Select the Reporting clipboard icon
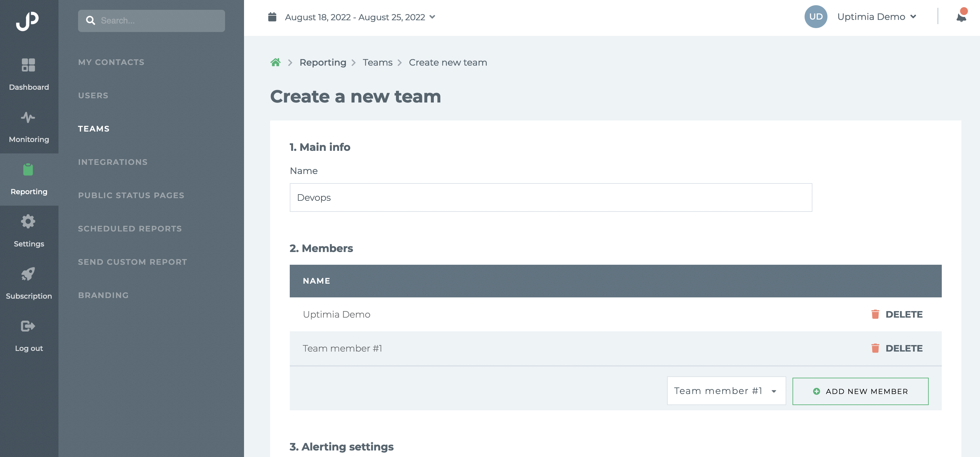The width and height of the screenshot is (980, 457). 28,169
